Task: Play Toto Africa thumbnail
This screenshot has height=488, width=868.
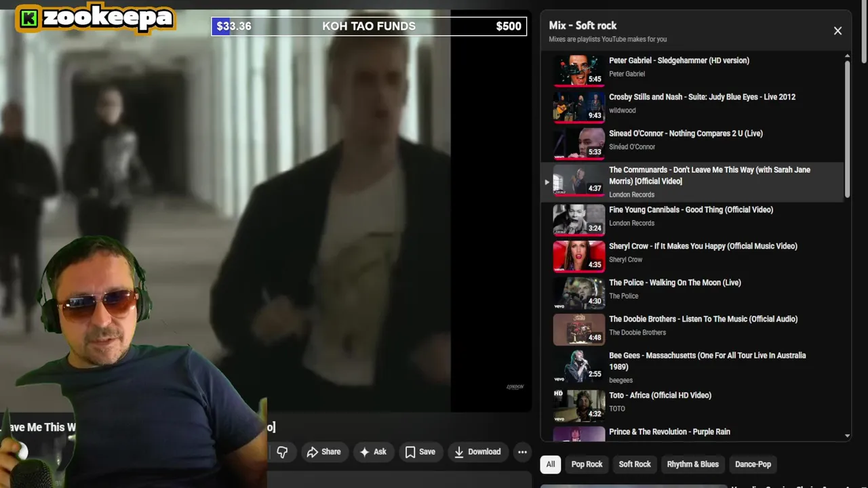Action: (579, 405)
